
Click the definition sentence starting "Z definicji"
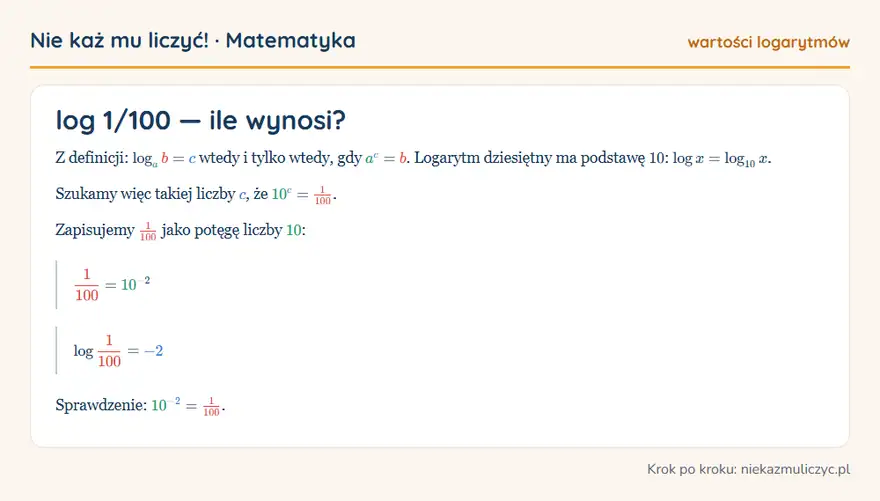click(x=413, y=159)
